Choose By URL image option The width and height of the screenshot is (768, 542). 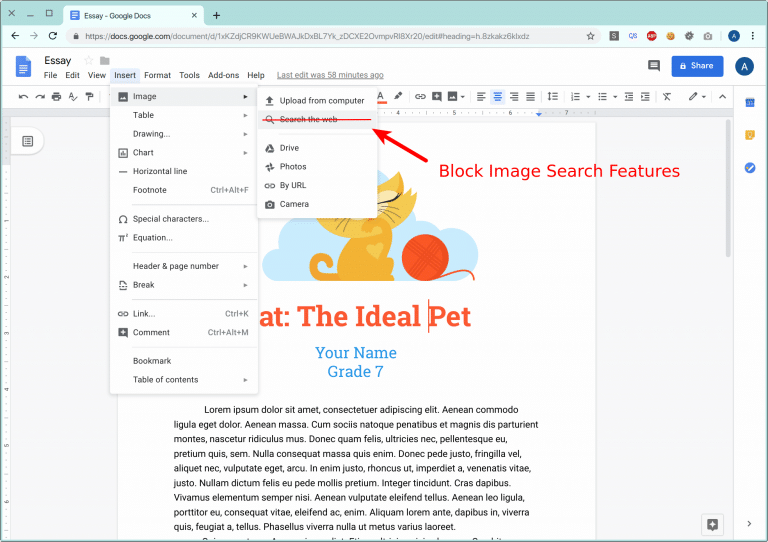coord(317,185)
